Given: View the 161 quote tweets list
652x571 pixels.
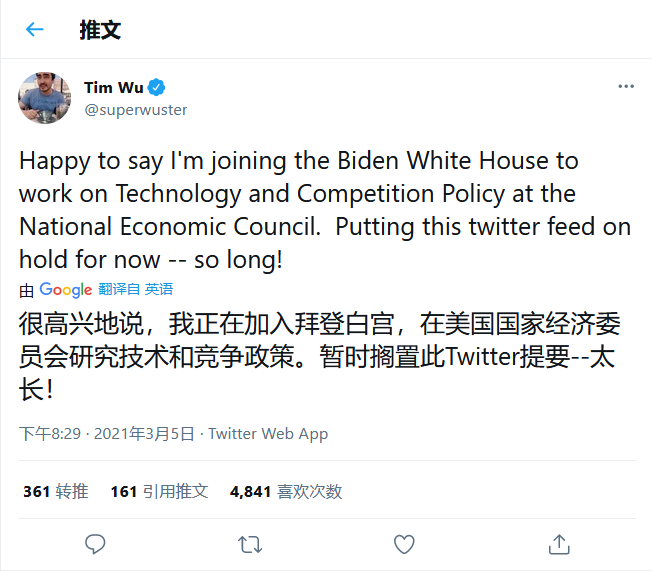Looking at the screenshot, I should pyautogui.click(x=159, y=491).
